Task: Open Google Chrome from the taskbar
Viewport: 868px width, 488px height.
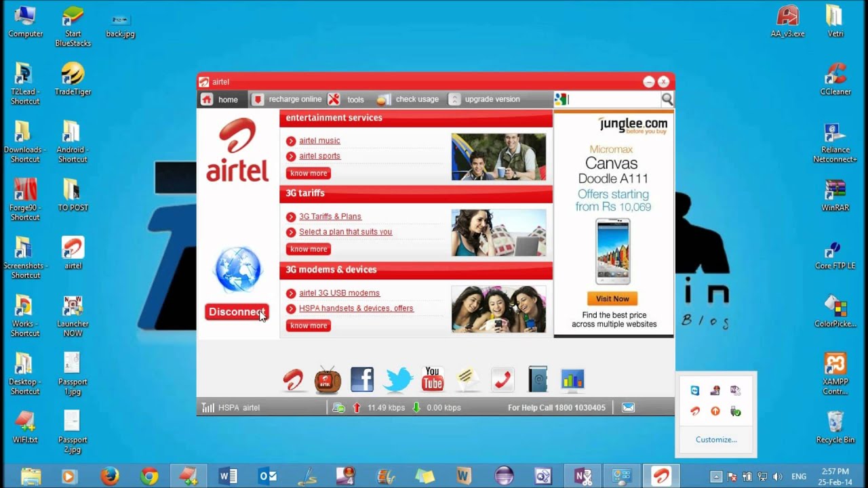Action: [149, 476]
